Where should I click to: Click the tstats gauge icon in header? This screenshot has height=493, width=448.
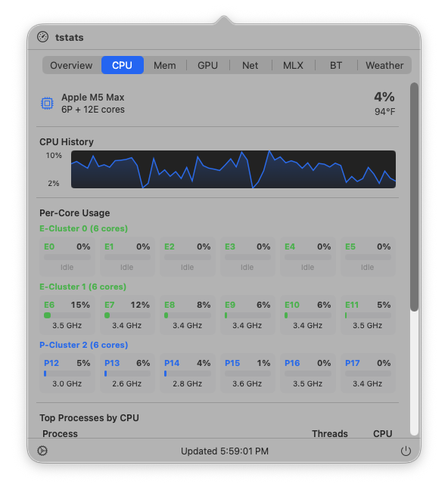tap(42, 37)
